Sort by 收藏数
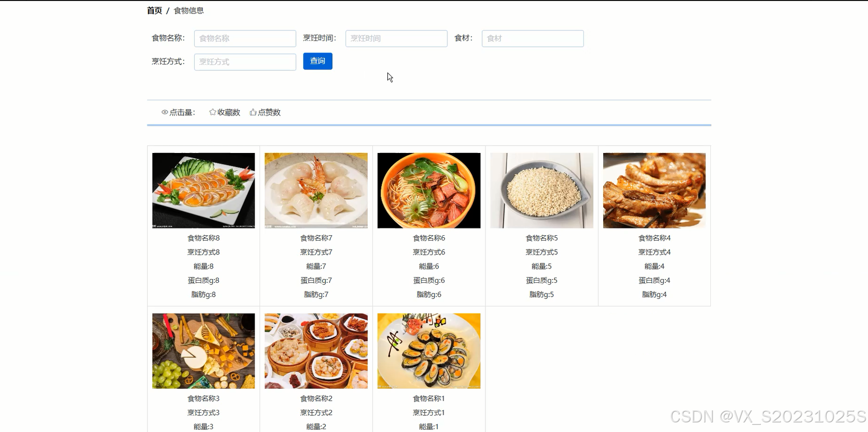This screenshot has height=432, width=868. 224,112
